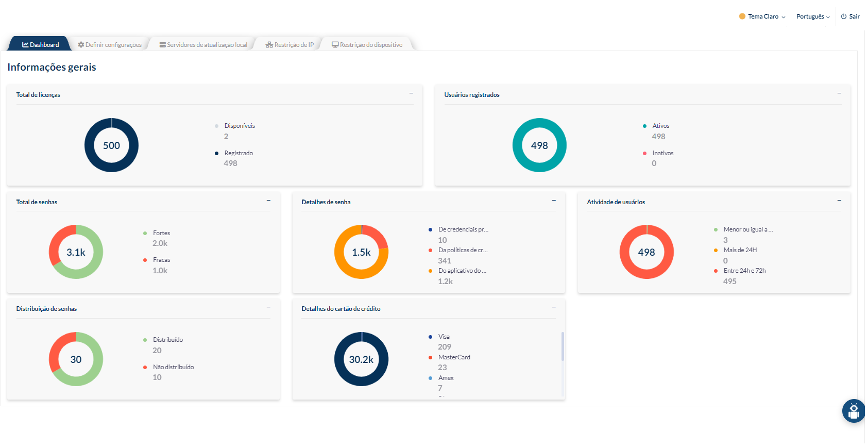Click the orange theme indicator dot

click(x=742, y=16)
